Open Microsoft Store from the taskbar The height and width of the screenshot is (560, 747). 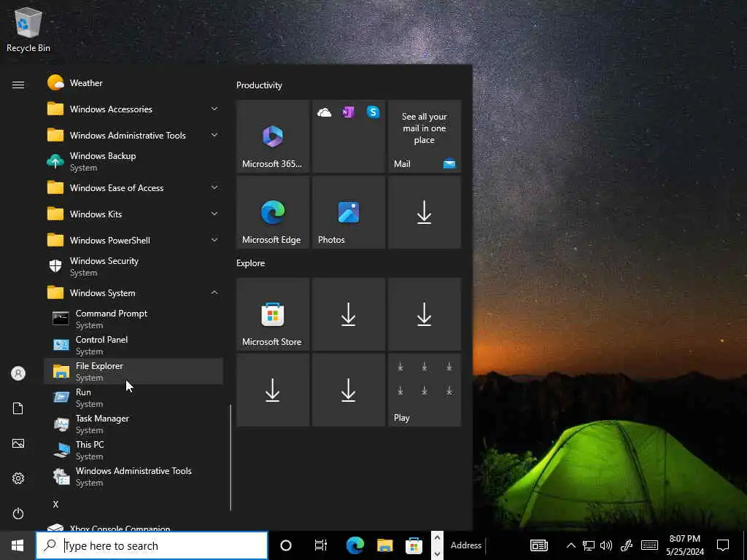pyautogui.click(x=414, y=545)
